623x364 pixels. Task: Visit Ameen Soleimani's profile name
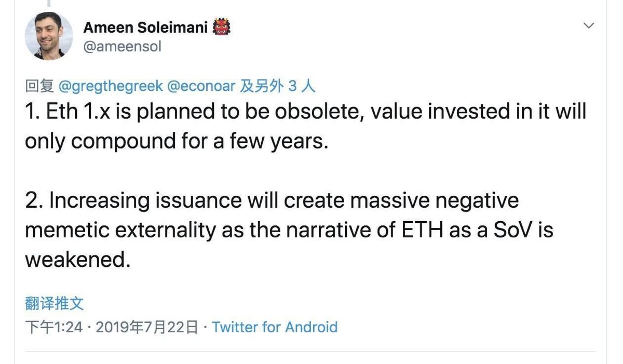147,26
